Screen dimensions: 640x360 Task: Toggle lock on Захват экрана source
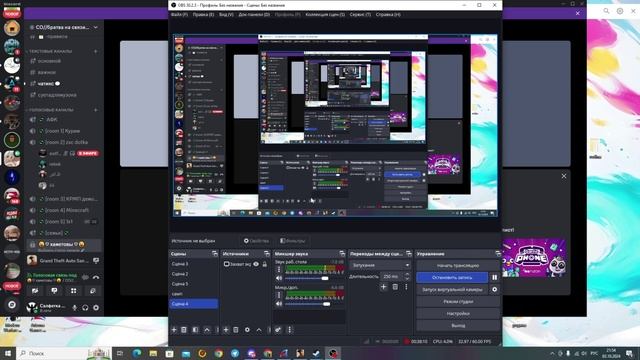pyautogui.click(x=264, y=264)
